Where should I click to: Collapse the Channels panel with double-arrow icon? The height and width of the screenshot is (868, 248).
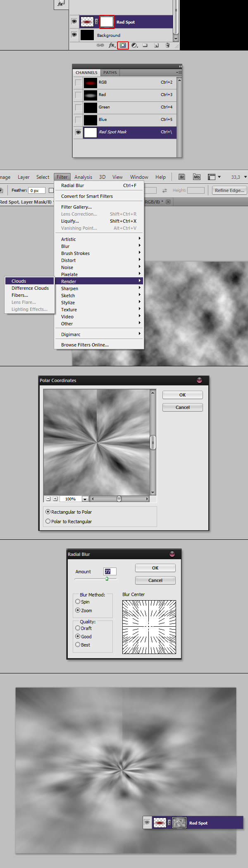click(180, 66)
